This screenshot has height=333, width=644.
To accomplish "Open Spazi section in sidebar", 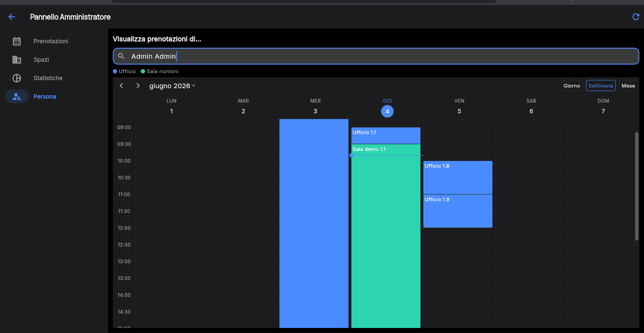I will pyautogui.click(x=41, y=60).
